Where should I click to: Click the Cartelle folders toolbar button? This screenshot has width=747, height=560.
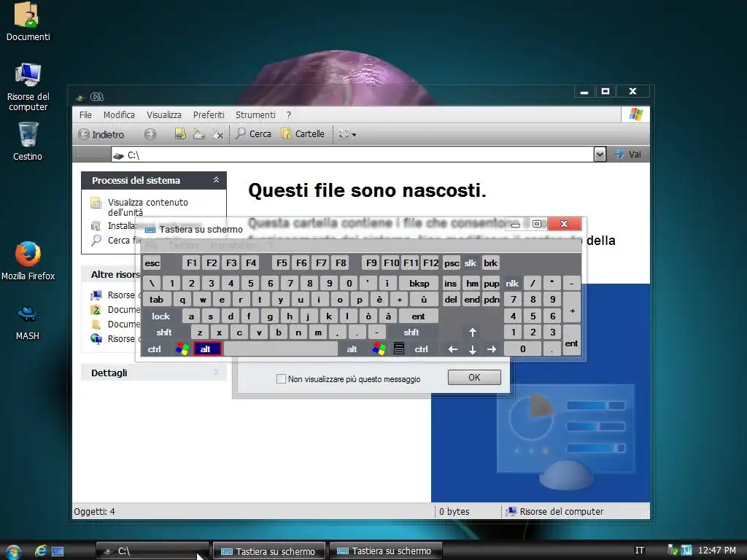click(303, 134)
